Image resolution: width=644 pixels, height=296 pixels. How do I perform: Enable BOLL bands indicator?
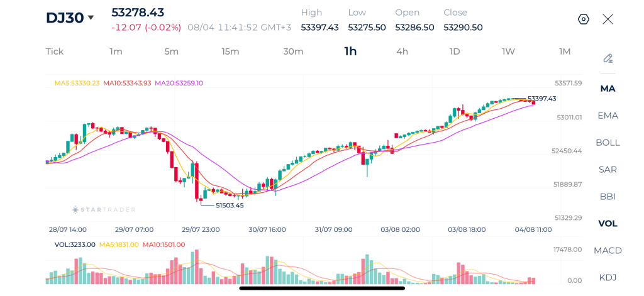pyautogui.click(x=608, y=143)
